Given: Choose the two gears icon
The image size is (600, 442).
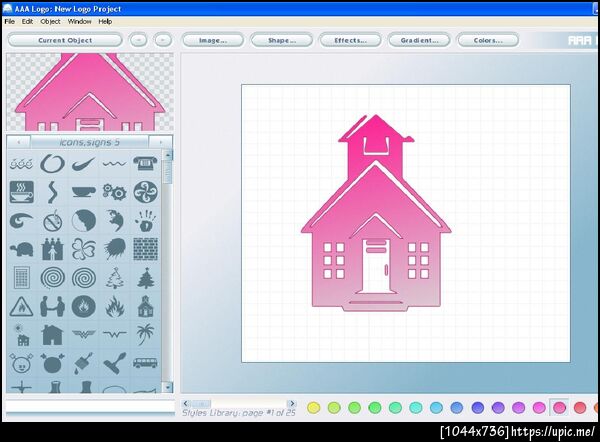Looking at the screenshot, I should pos(114,192).
